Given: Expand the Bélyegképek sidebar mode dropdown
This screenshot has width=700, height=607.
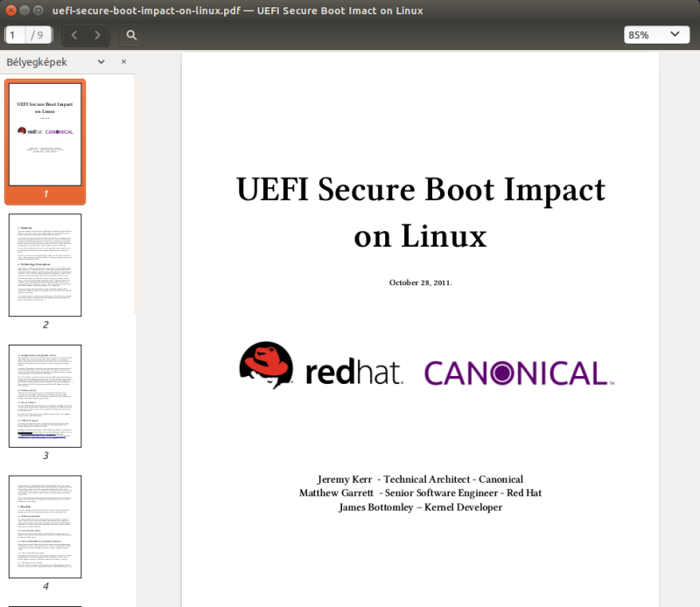Looking at the screenshot, I should point(101,61).
